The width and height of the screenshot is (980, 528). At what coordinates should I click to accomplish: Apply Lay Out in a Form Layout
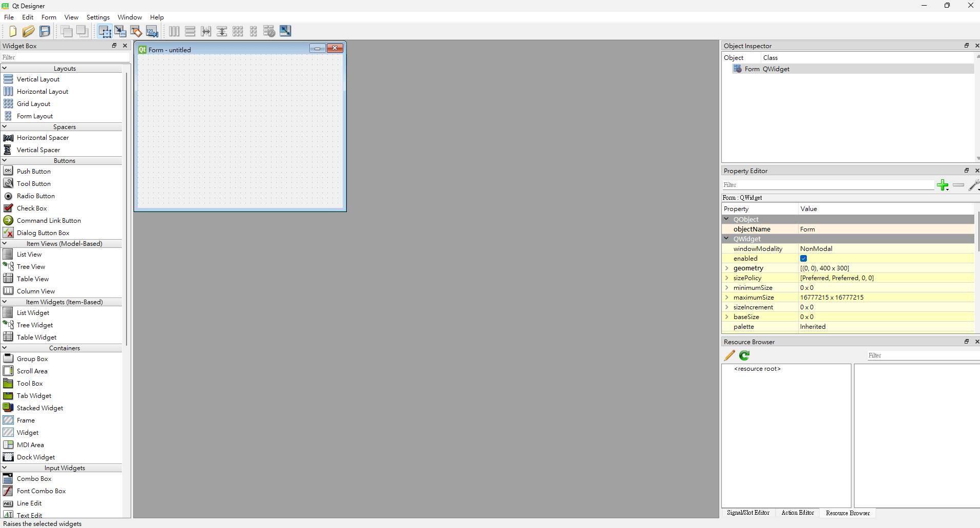coord(254,31)
